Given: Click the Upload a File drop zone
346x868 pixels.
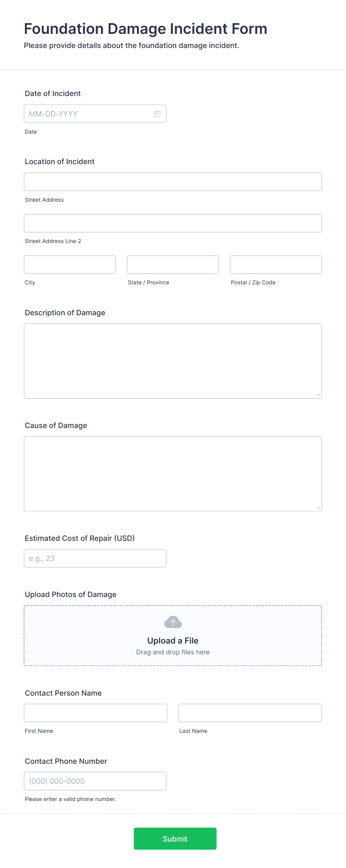Looking at the screenshot, I should (x=173, y=636).
